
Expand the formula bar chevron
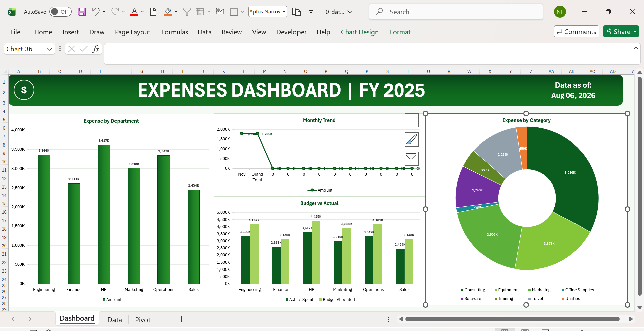point(636,48)
